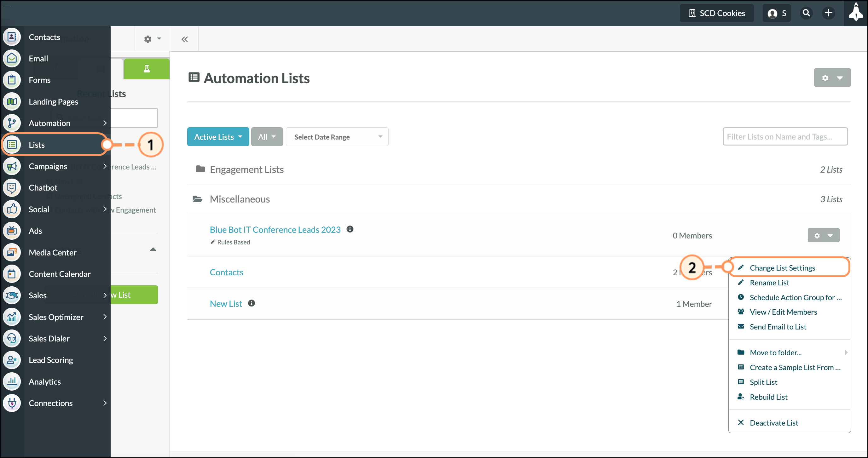Focus the Filter Lists on Name and Tags field
Viewport: 868px width, 458px height.
pos(785,136)
